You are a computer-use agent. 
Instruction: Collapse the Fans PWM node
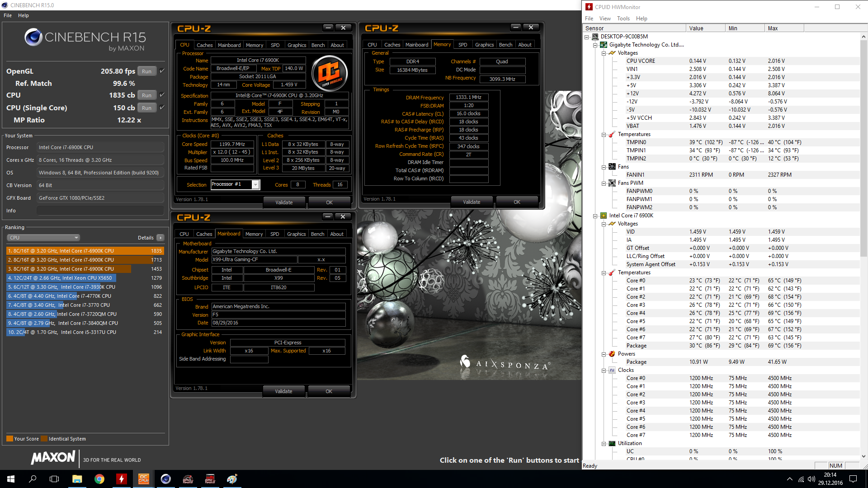point(604,183)
